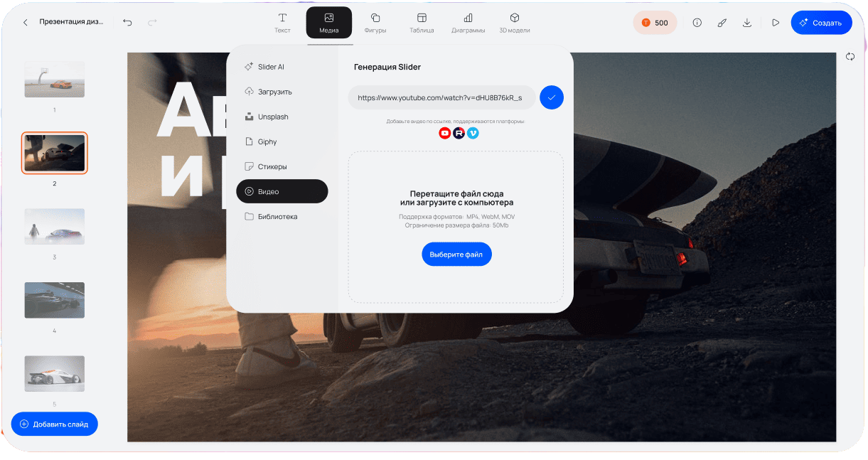The width and height of the screenshot is (868, 460).
Task: Click the download icon
Action: (x=747, y=23)
